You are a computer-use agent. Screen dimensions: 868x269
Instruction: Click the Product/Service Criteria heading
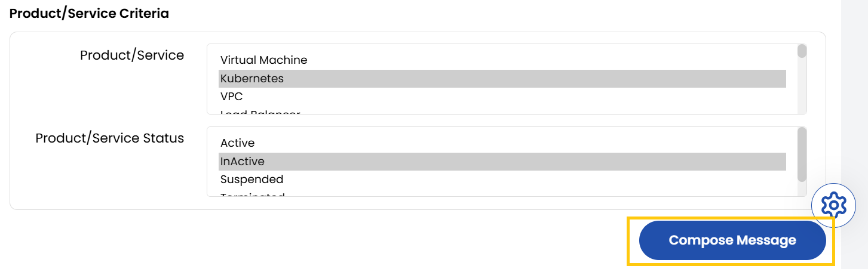(89, 14)
